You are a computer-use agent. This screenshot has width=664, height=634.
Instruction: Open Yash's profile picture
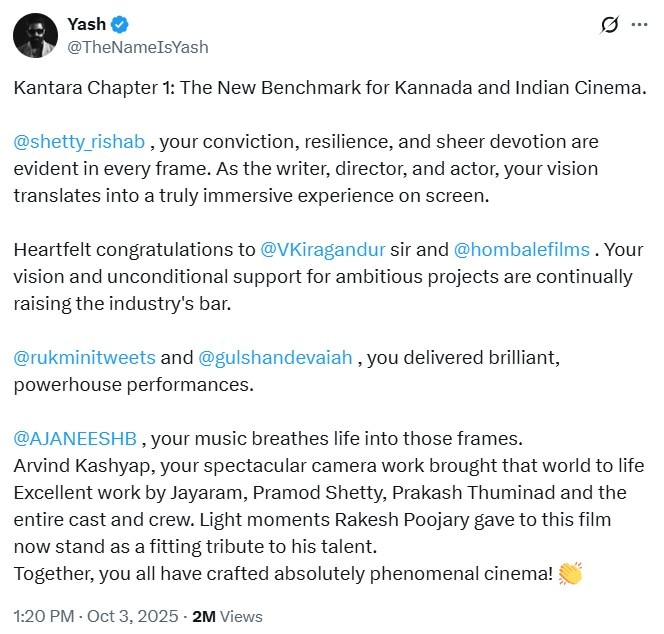[35, 36]
